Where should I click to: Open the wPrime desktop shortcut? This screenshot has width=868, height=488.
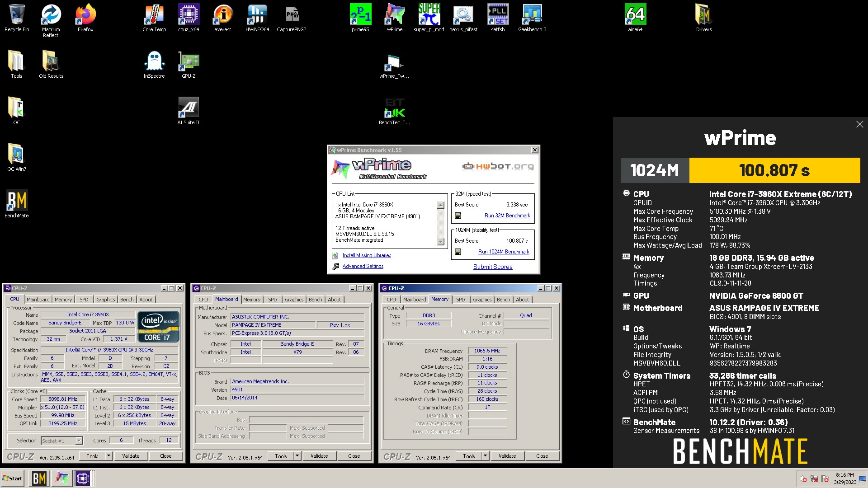[x=395, y=18]
